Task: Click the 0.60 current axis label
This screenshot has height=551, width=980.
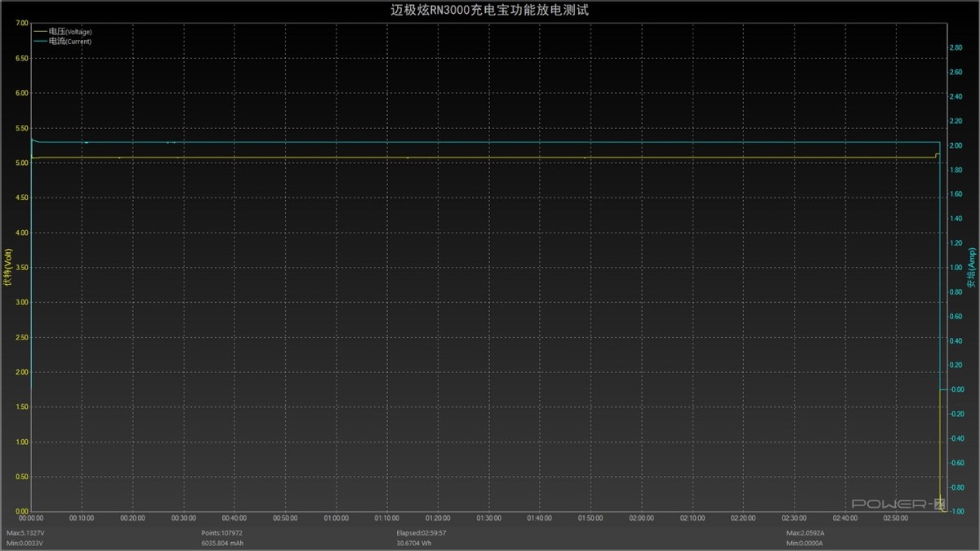Action: click(955, 316)
